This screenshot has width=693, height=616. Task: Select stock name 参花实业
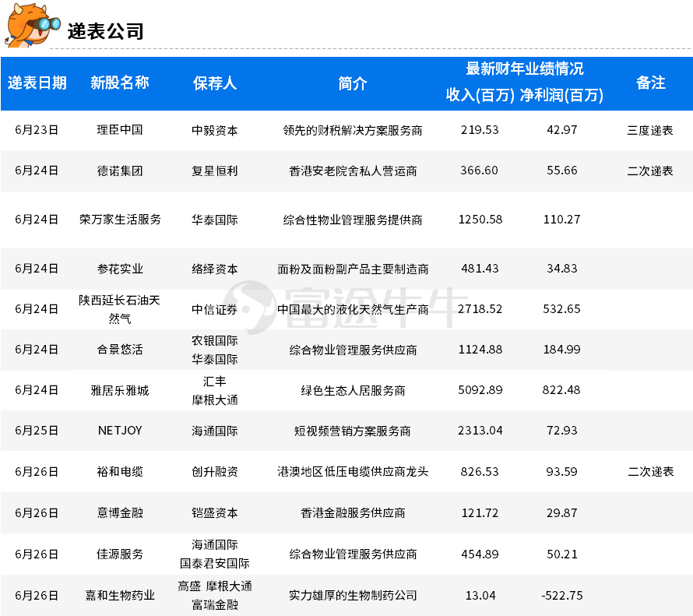120,269
